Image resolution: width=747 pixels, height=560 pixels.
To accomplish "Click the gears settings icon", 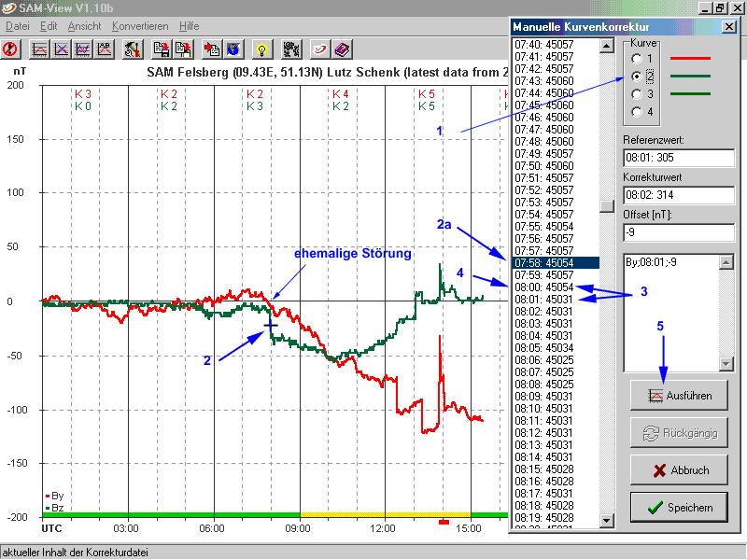I will (x=290, y=49).
